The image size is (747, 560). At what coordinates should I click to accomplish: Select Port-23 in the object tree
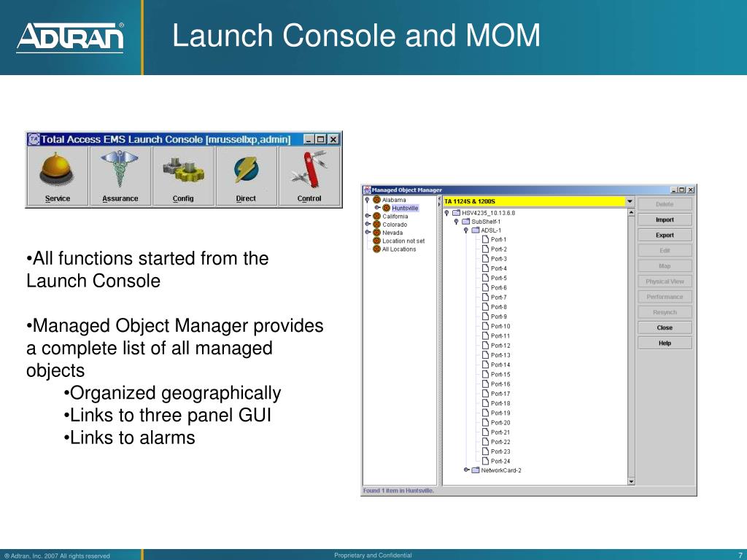click(500, 451)
